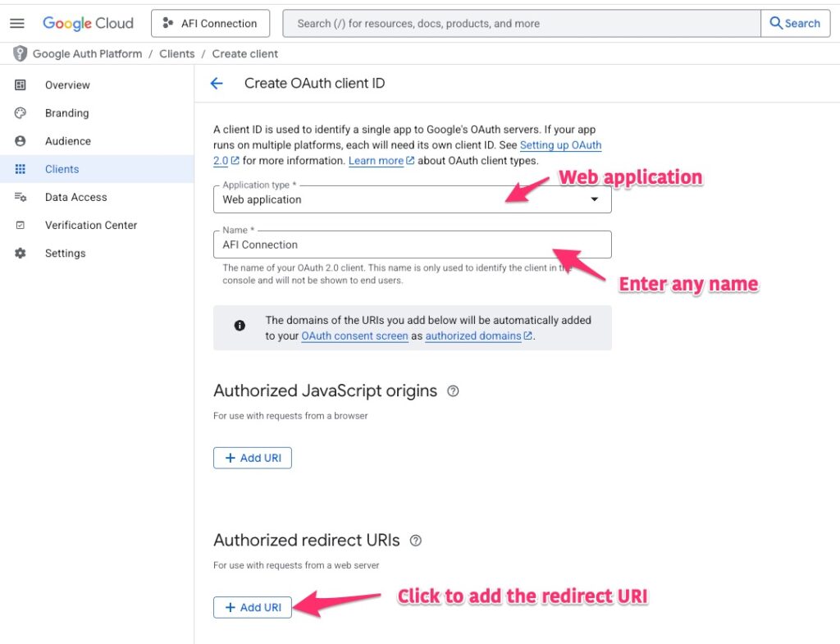Go back using the left arrow icon
The width and height of the screenshot is (840, 644).
pos(217,84)
